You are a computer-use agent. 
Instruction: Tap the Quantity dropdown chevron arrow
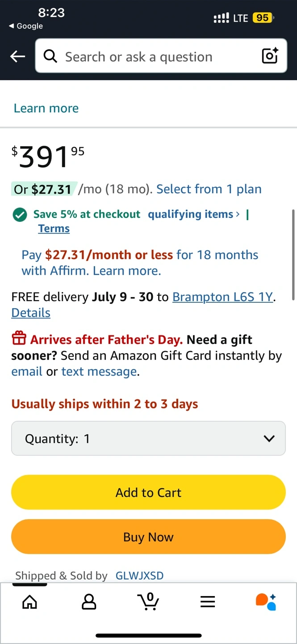[x=269, y=439]
